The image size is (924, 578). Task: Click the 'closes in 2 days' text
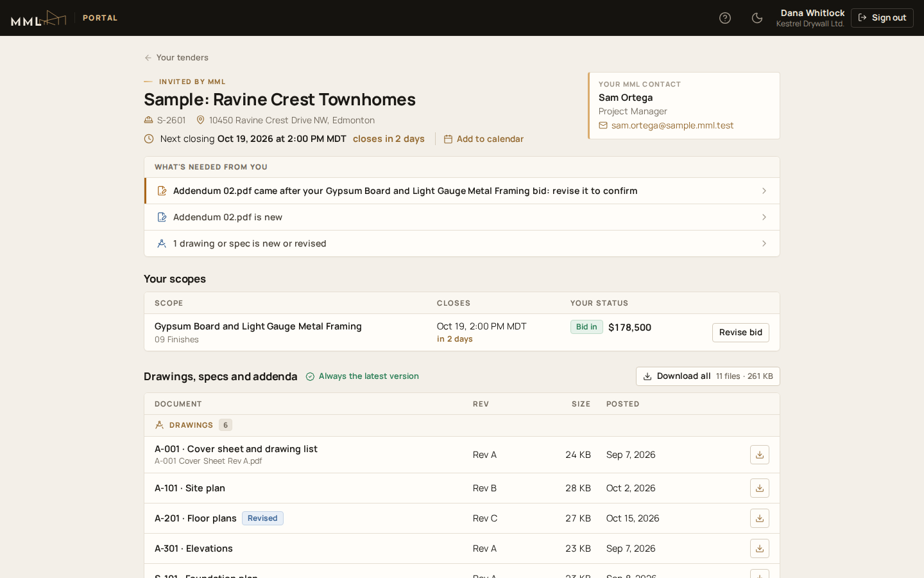click(x=389, y=139)
